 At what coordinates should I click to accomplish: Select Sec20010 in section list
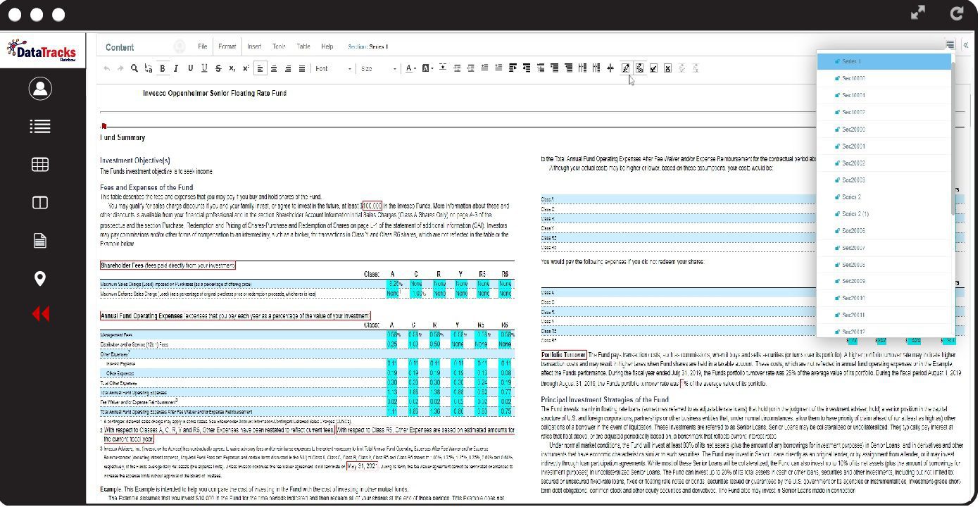884,299
